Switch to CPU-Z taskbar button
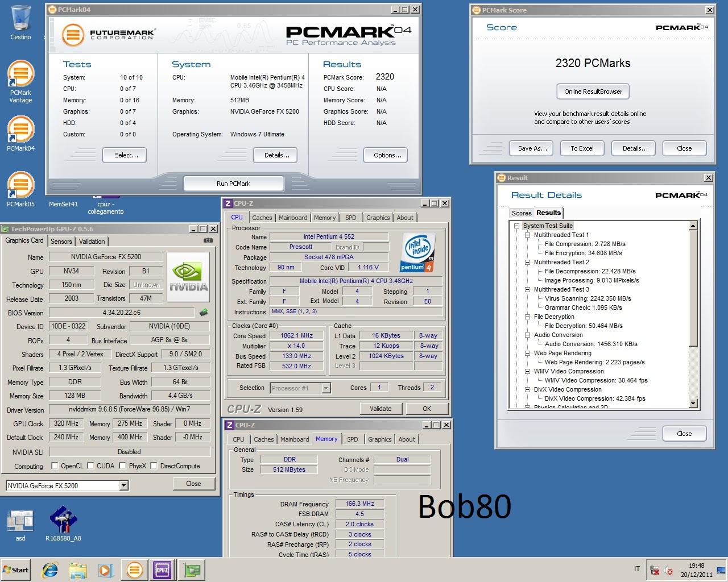 (162, 569)
